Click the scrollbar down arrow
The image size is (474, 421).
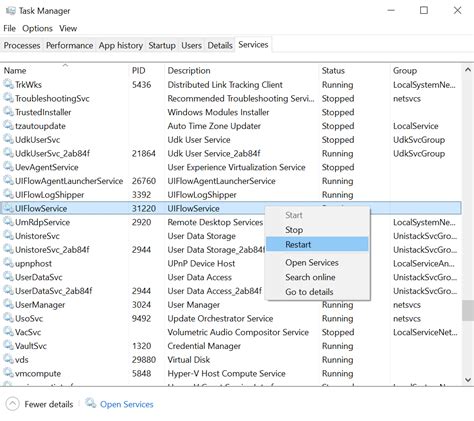tap(468, 380)
